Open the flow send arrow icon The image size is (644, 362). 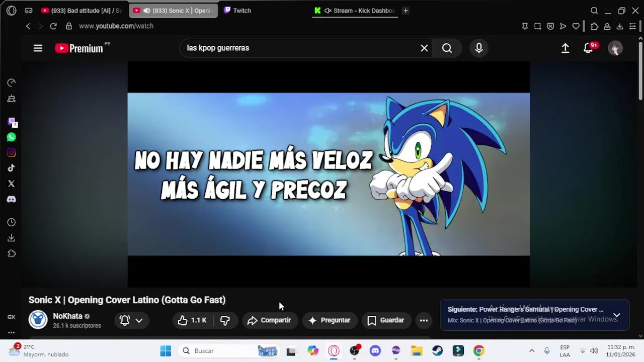pyautogui.click(x=563, y=26)
